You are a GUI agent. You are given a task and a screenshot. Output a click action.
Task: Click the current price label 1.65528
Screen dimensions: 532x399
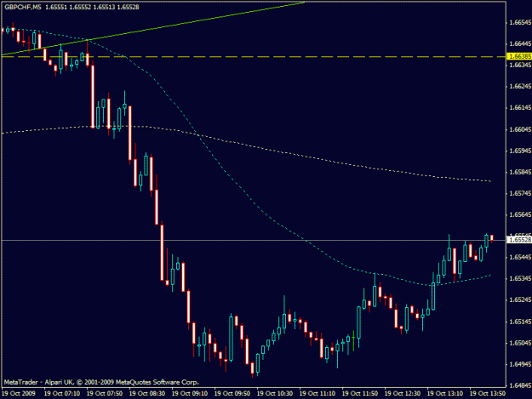tap(519, 240)
